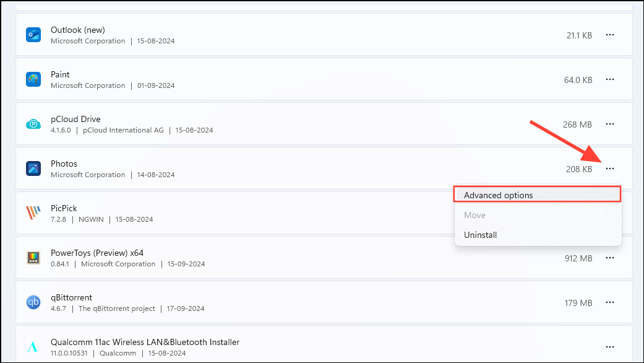
Task: Click the 912 MB size value
Action: pos(578,258)
